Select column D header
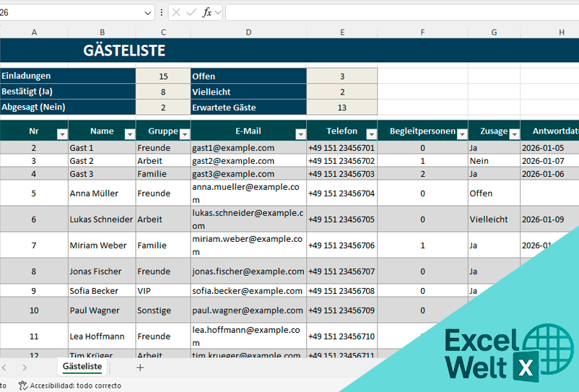This screenshot has width=579, height=392. (x=248, y=32)
